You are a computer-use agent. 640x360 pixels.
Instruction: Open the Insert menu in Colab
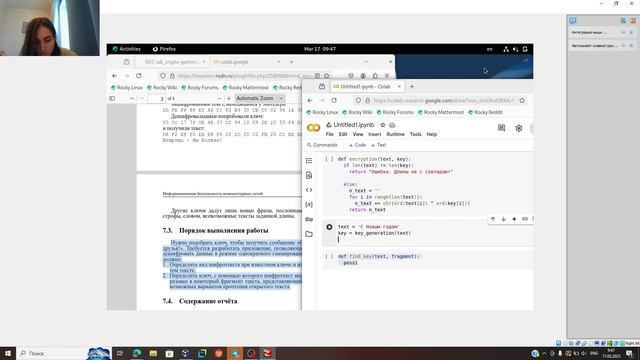pos(375,134)
